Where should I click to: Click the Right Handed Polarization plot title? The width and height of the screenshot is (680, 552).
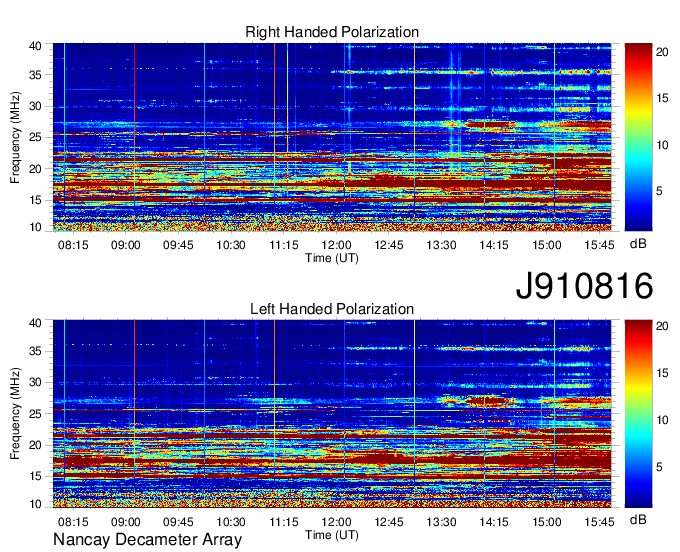click(x=332, y=32)
